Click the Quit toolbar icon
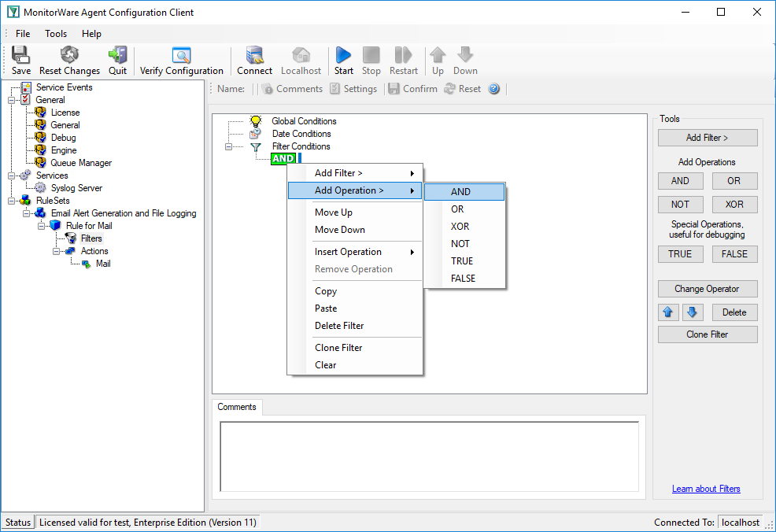 [x=118, y=55]
